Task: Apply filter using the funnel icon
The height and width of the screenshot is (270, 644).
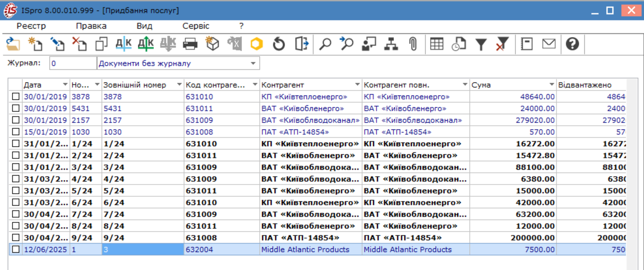Action: (x=481, y=44)
